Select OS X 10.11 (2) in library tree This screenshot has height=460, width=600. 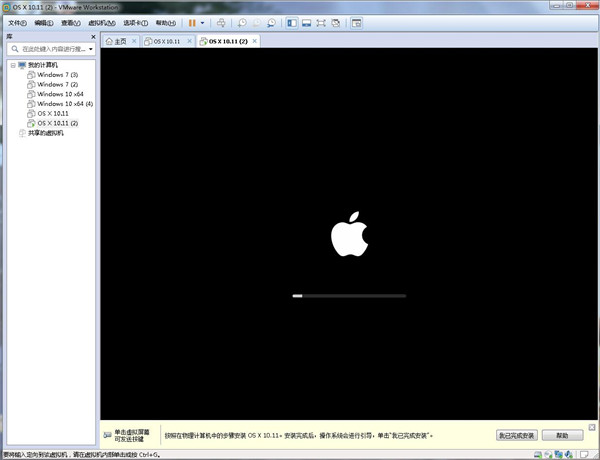pyautogui.click(x=57, y=123)
